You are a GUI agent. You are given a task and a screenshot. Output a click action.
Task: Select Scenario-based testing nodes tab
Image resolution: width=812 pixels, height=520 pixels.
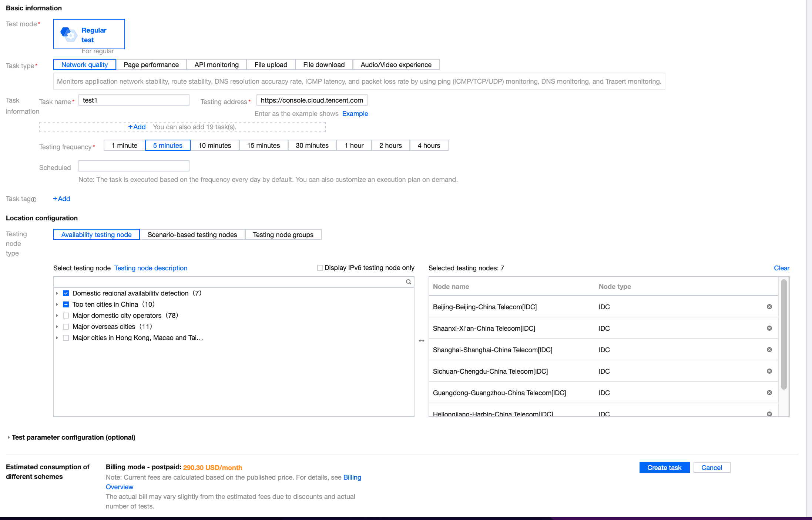(192, 235)
